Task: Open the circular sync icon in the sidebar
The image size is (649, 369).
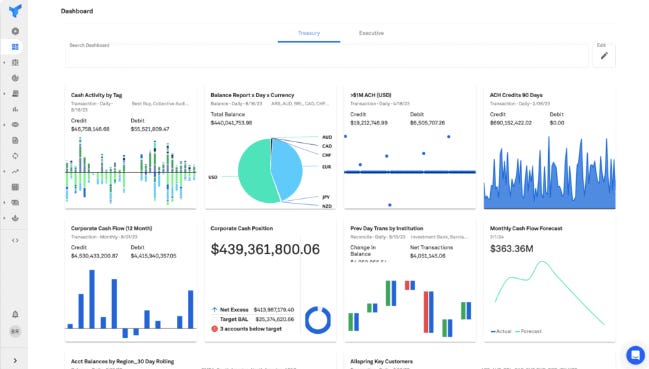Action: [x=15, y=156]
